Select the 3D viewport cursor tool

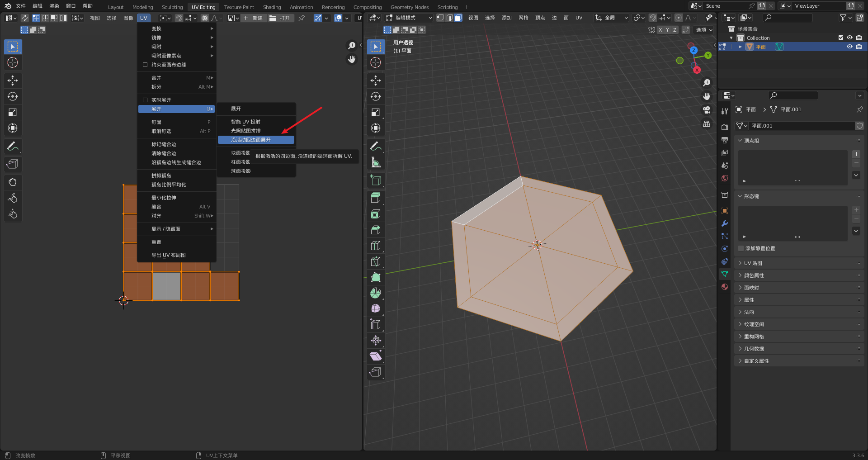click(376, 62)
